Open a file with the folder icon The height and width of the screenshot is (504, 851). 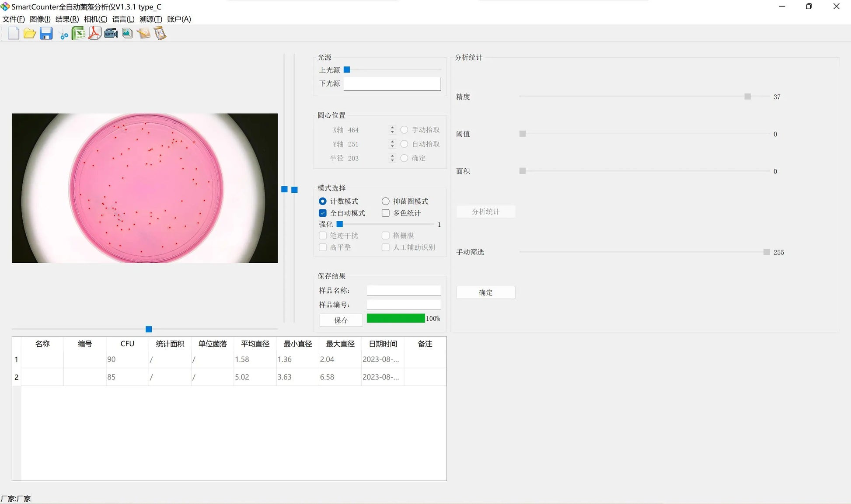(30, 34)
